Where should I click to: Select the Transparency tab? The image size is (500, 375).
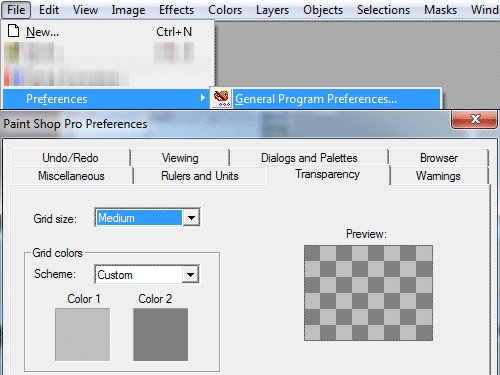(x=328, y=174)
